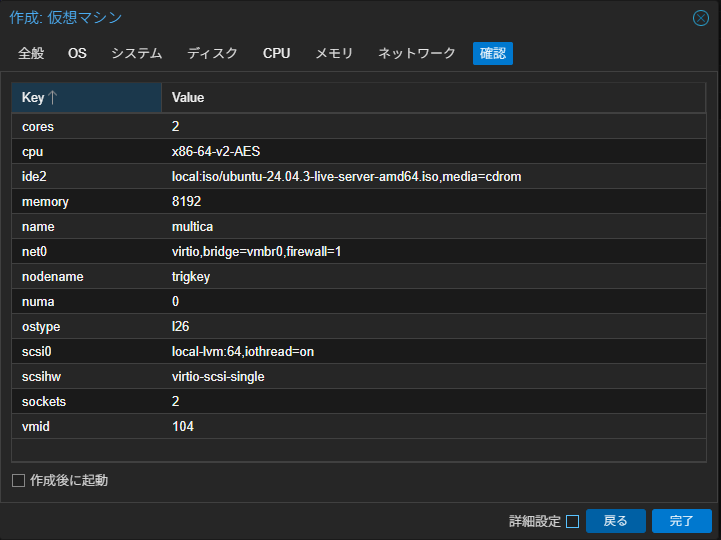Select the nodename row key

pos(52,277)
